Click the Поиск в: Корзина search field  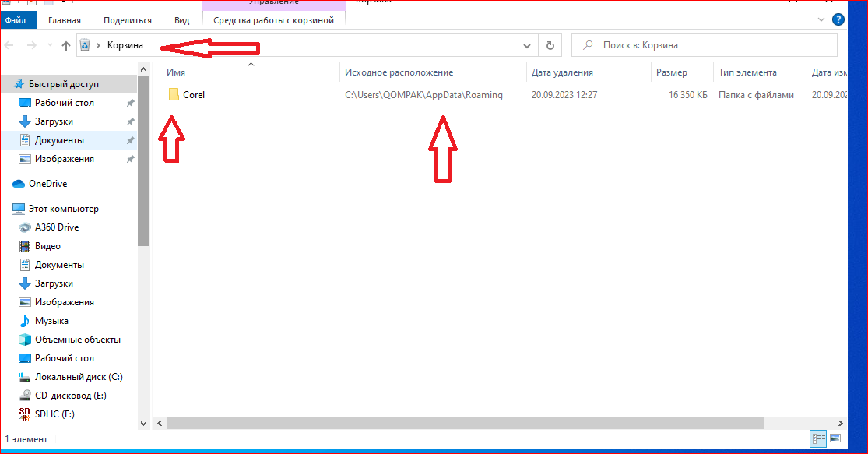click(x=705, y=45)
